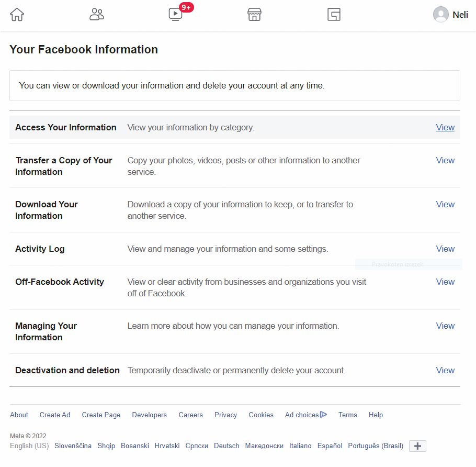
Task: Click the profile avatar picture
Action: click(x=441, y=14)
